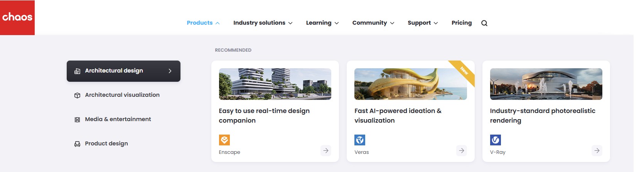Viewport: 644px width, 172px height.
Task: Switch to Media & entertainment category
Action: [x=118, y=119]
